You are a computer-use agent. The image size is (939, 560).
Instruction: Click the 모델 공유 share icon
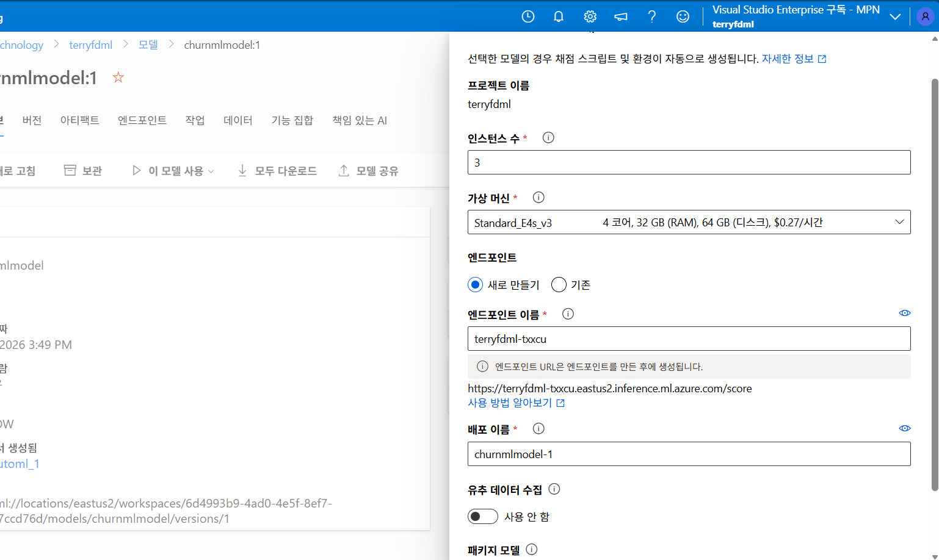pos(368,170)
